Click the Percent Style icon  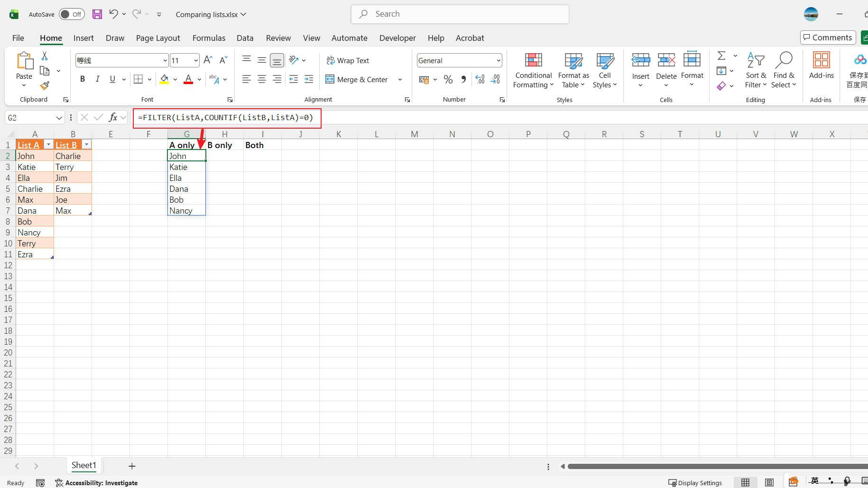(x=448, y=80)
